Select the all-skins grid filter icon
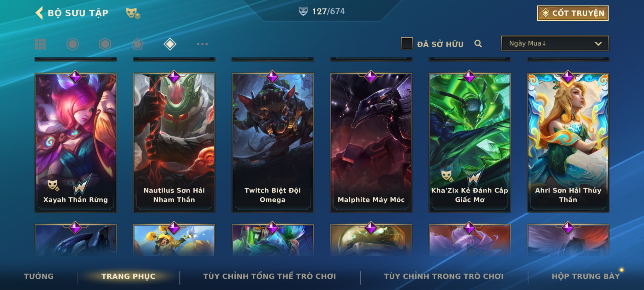The width and height of the screenshot is (644, 290). 40,44
